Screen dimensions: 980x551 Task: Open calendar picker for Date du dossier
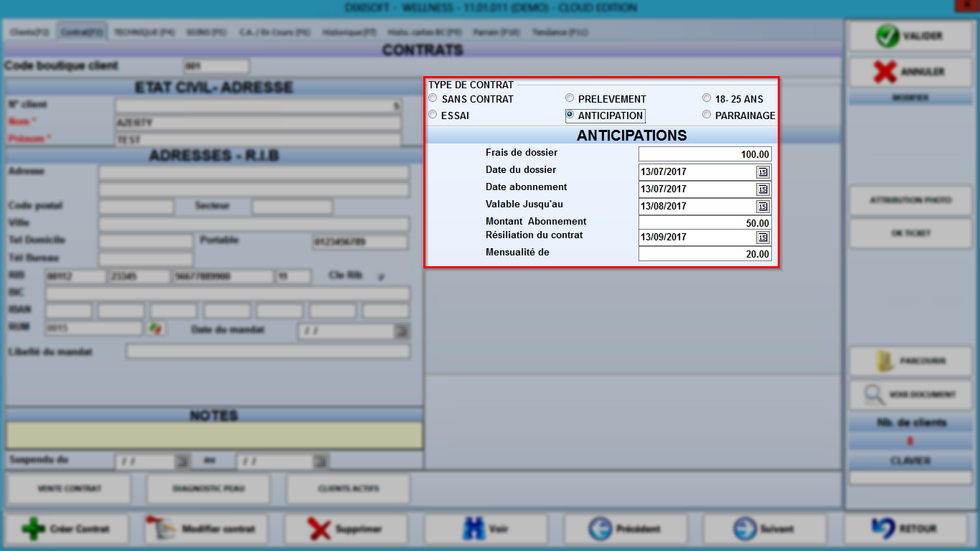tap(763, 172)
